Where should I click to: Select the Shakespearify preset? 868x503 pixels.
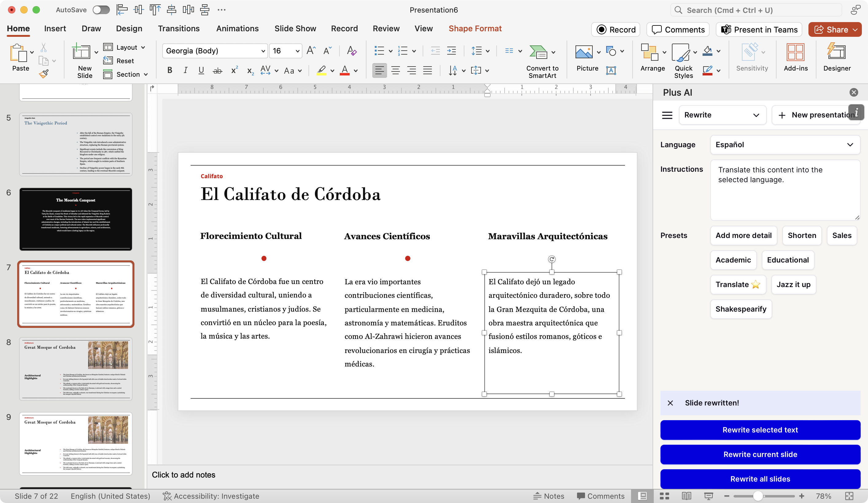click(x=741, y=309)
